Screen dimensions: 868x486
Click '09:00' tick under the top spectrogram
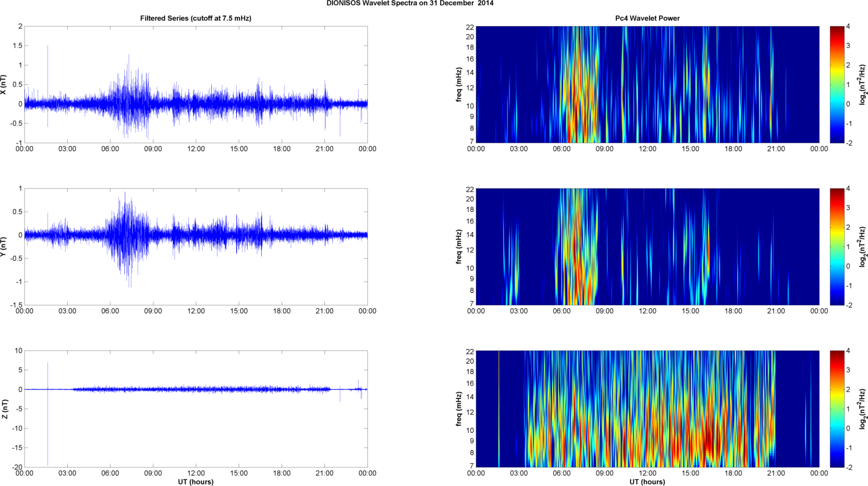[604, 149]
